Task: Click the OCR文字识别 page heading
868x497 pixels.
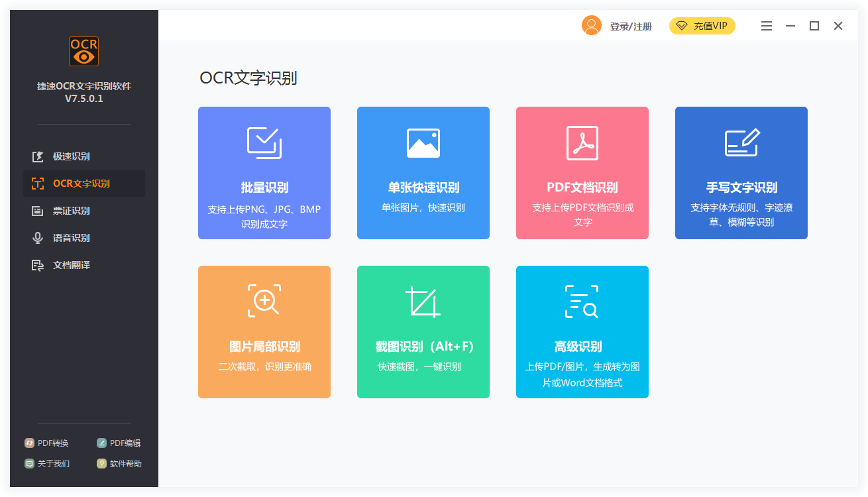Action: [x=248, y=78]
